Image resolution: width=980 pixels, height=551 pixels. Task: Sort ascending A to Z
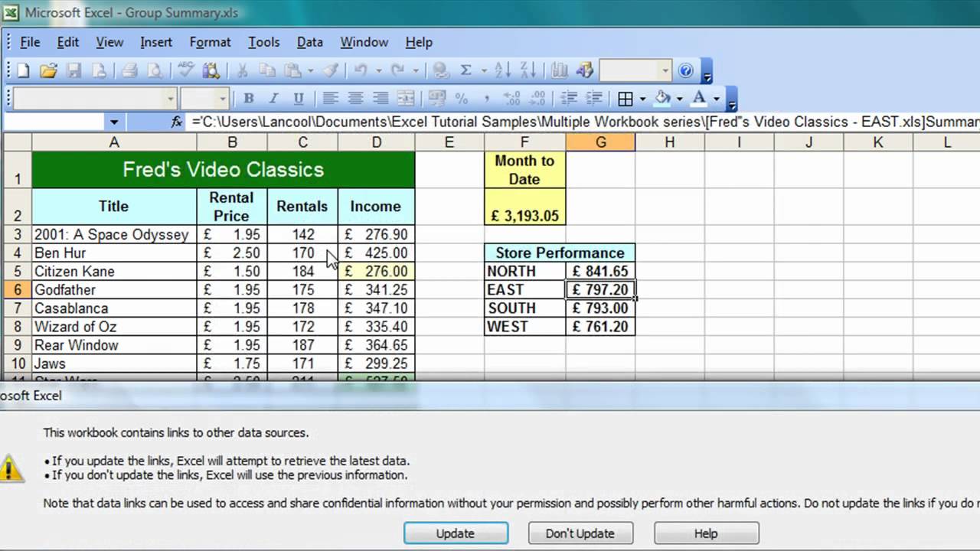[x=504, y=71]
